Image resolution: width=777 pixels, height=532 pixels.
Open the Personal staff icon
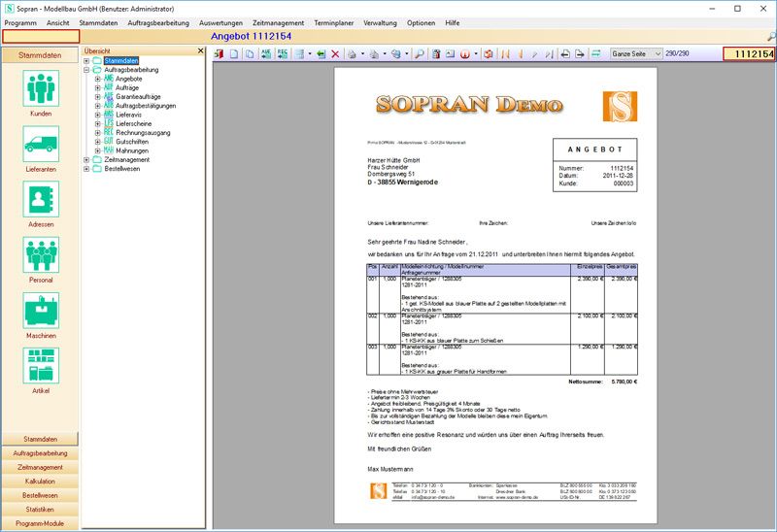[x=41, y=254]
